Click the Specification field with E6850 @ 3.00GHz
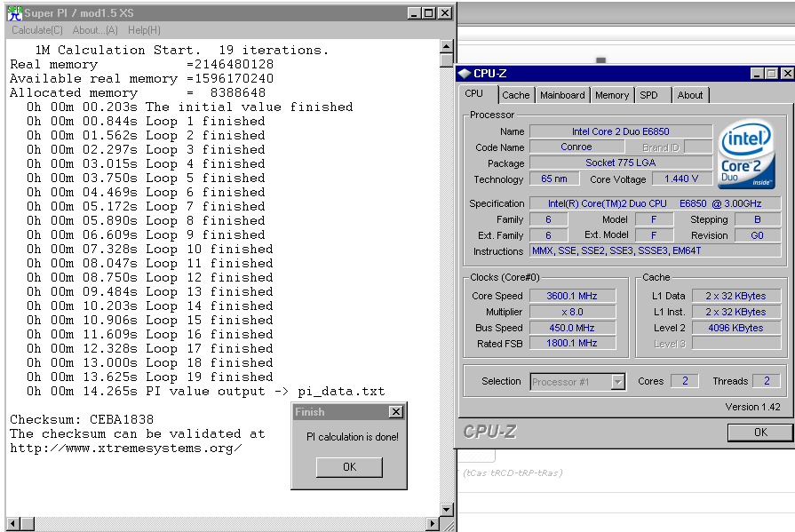Viewport: 795px width, 532px height. click(655, 203)
